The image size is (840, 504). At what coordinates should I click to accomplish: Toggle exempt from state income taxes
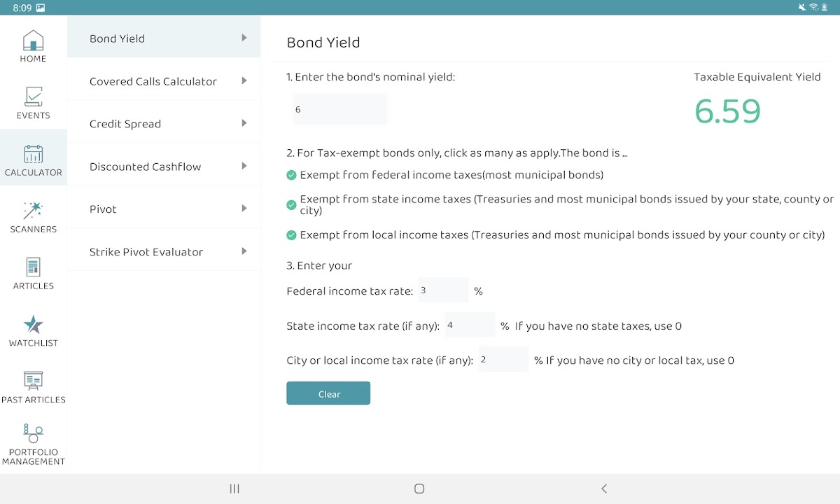pos(292,205)
